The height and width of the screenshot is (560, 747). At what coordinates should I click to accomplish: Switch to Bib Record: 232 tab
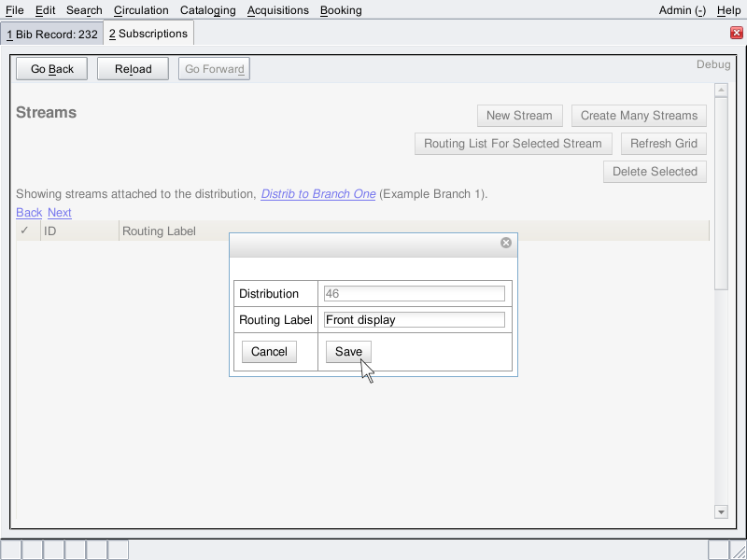[x=51, y=34]
